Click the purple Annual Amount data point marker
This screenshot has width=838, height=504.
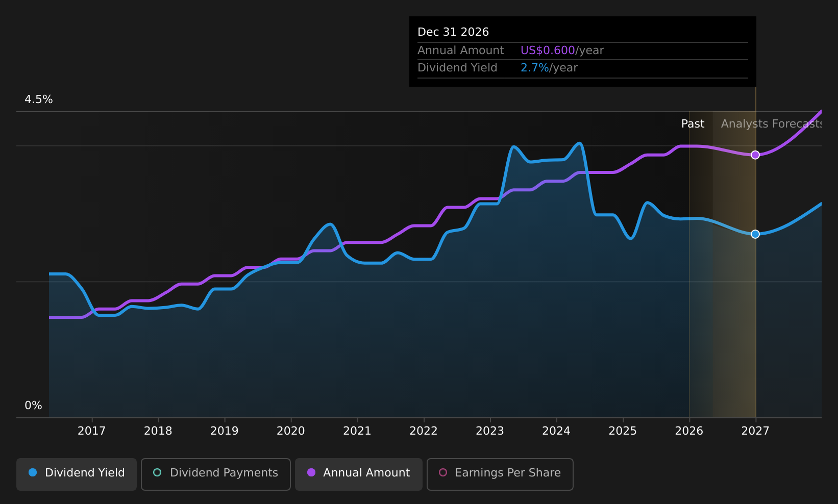tap(755, 155)
